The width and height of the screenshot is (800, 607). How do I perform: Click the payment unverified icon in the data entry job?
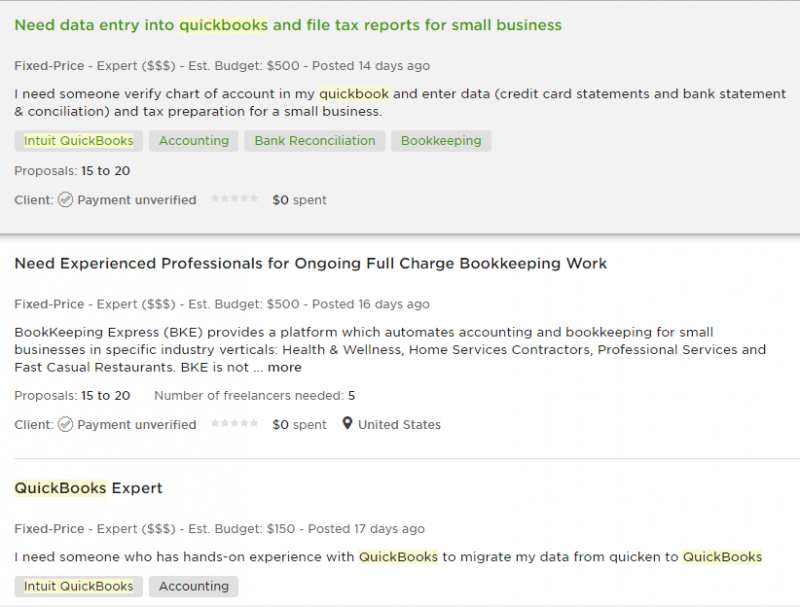[x=65, y=200]
